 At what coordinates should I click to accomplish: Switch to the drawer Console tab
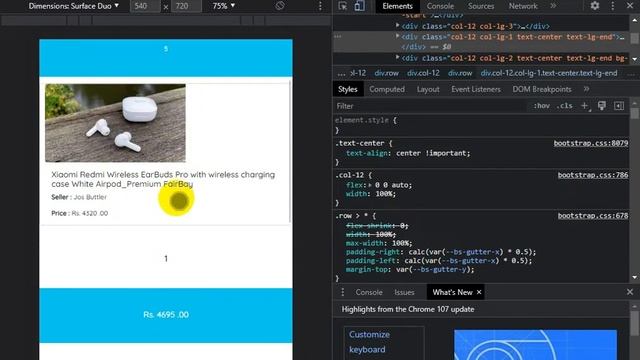(x=369, y=292)
